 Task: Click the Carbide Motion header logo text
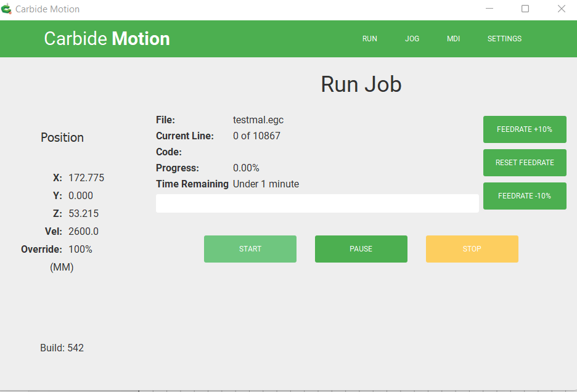107,39
